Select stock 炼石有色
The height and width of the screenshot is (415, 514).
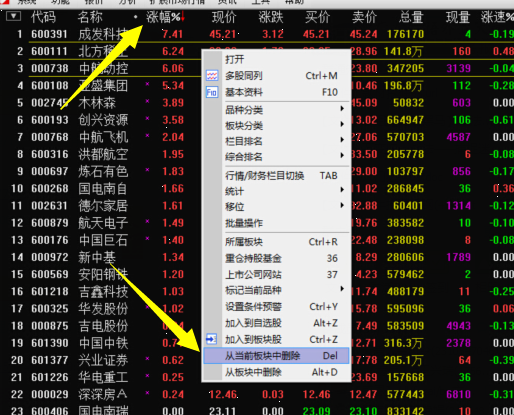(x=103, y=171)
